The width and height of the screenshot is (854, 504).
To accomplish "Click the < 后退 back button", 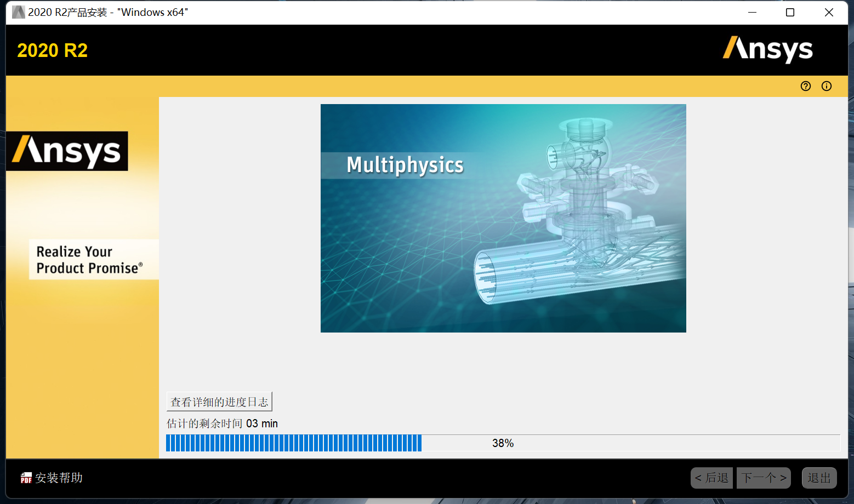I will click(711, 478).
